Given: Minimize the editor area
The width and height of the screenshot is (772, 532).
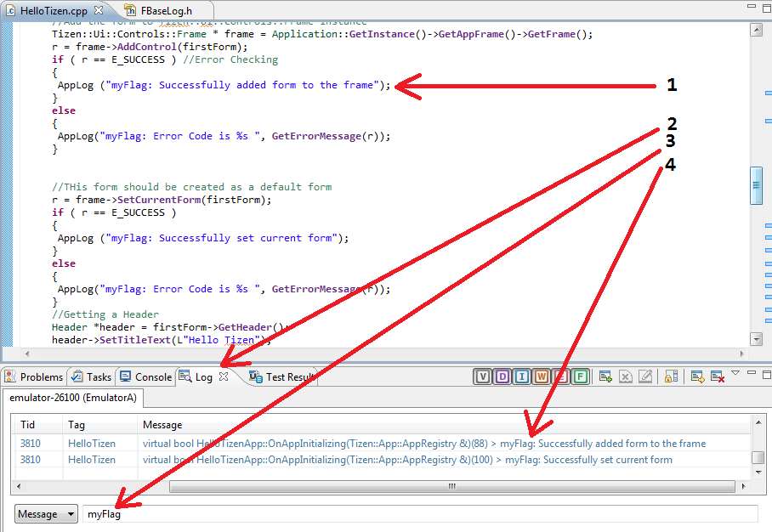Looking at the screenshot, I should pos(752,6).
